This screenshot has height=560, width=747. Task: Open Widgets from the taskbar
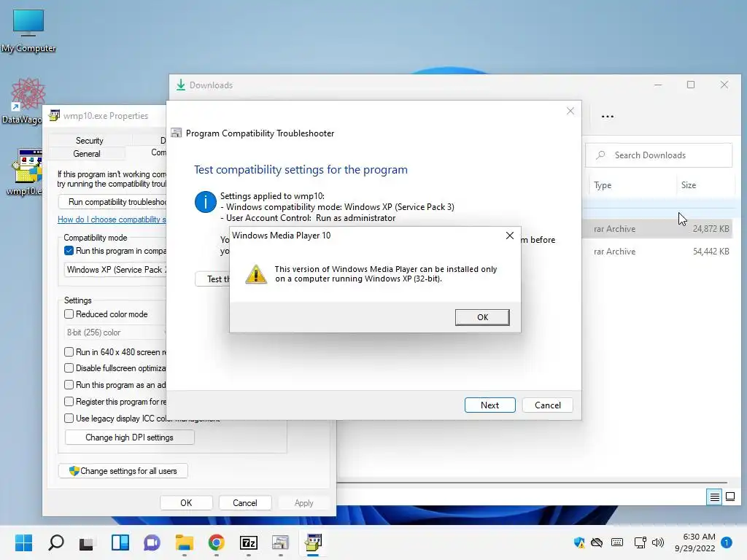[120, 542]
